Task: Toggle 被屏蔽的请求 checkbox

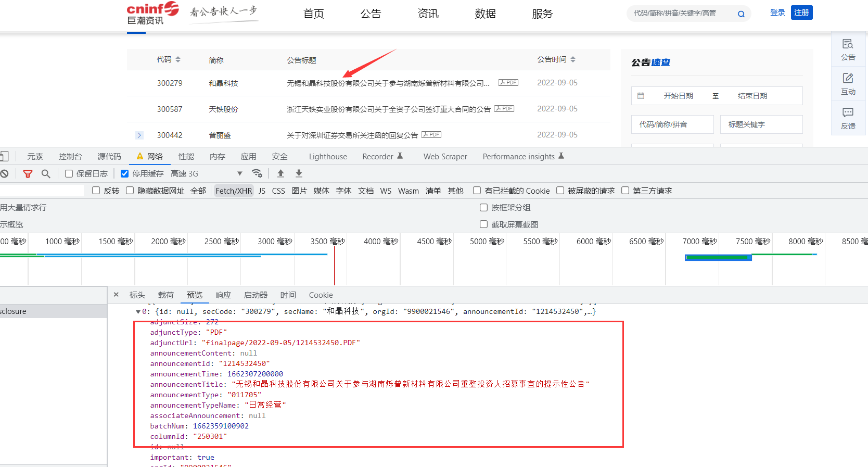Action: click(560, 191)
